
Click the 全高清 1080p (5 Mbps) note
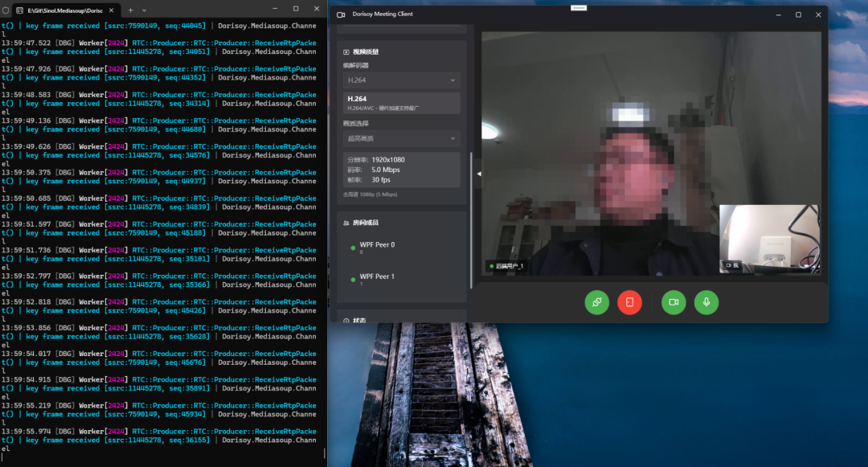click(371, 195)
